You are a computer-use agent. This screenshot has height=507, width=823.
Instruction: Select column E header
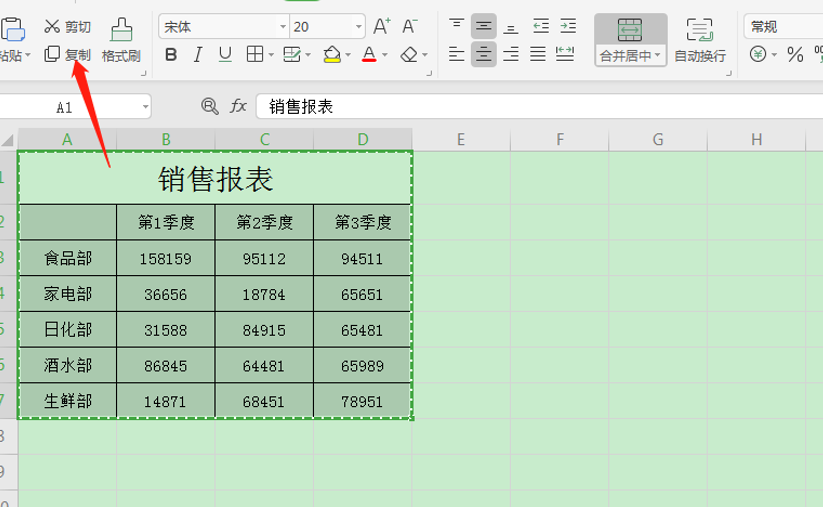click(461, 140)
